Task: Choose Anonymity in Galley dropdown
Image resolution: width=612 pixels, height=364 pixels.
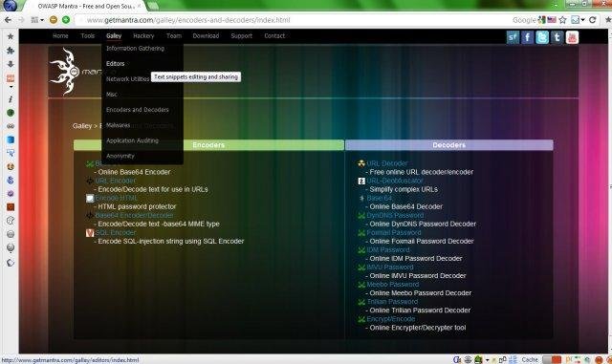Action: 120,156
